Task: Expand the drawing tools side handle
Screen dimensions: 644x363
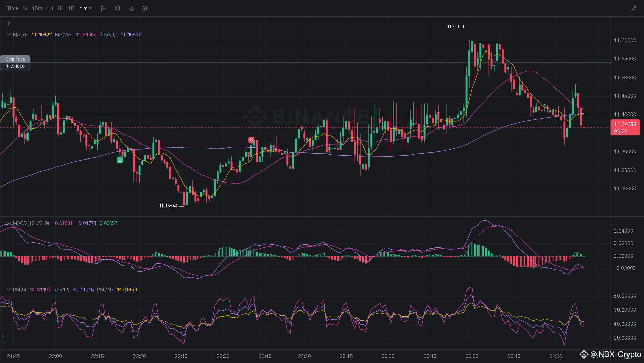Action: (3, 336)
